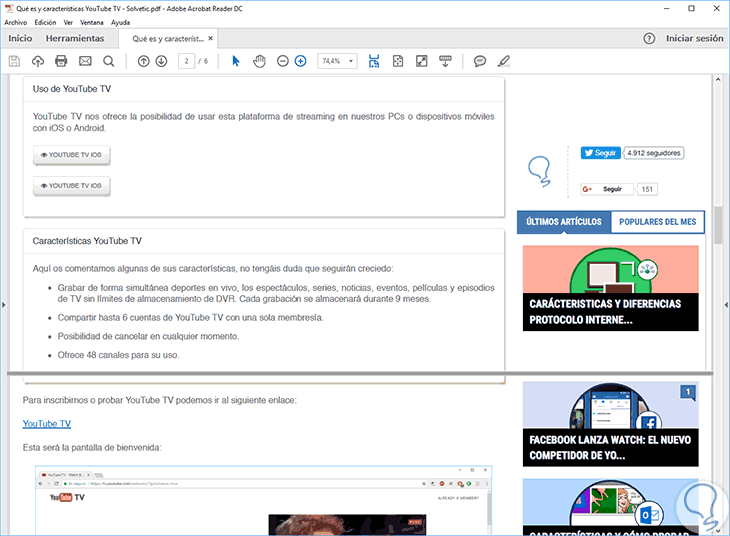Click the first YOUTUBE TV IOS button
The image size is (730, 536).
click(x=72, y=155)
